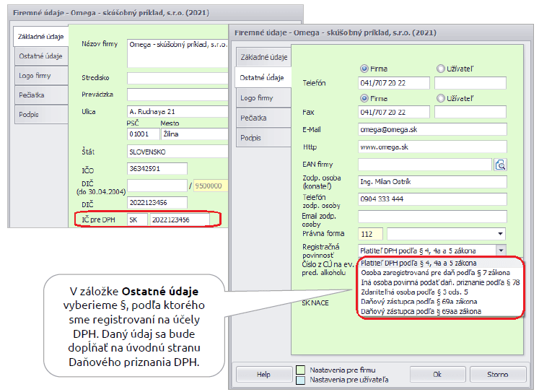Expand the Právna forma dropdown
Screen dimensions: 539x392
click(x=500, y=234)
